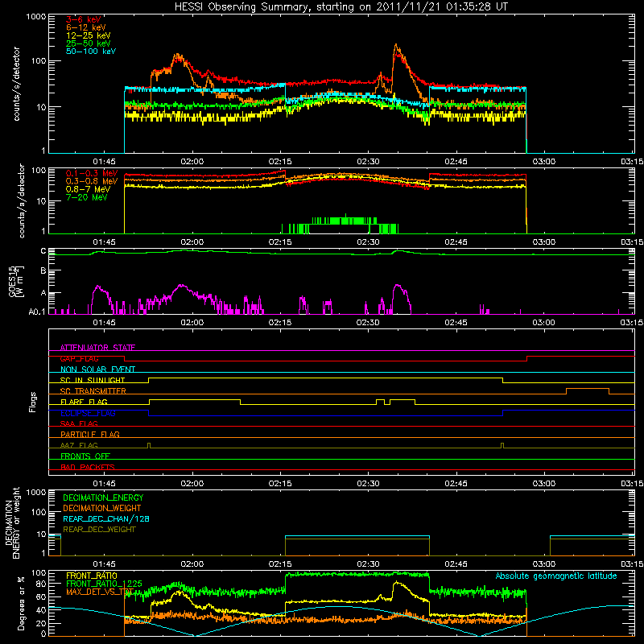Select the FRONTS_OFF flag label
This screenshot has height=644, width=644.
point(85,456)
